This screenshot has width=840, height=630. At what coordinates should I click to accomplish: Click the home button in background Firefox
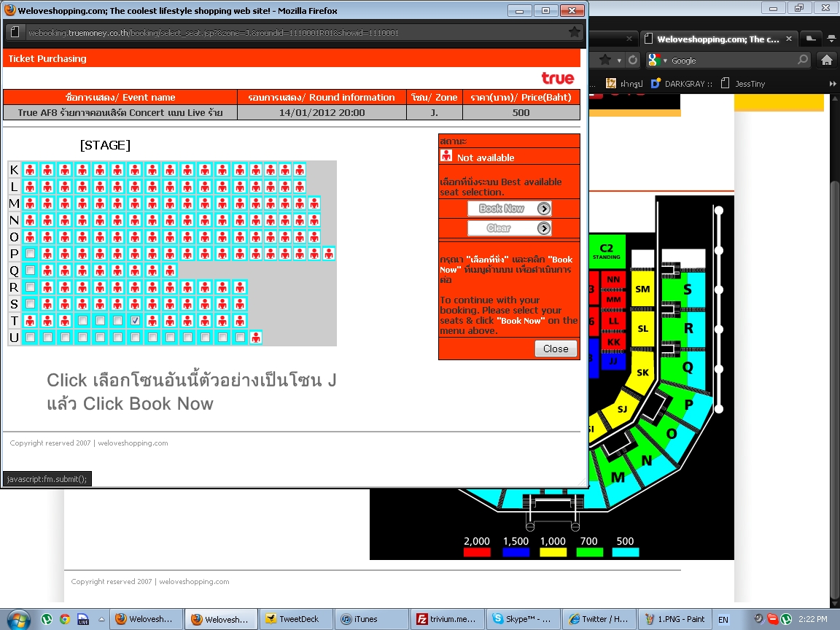pos(827,60)
